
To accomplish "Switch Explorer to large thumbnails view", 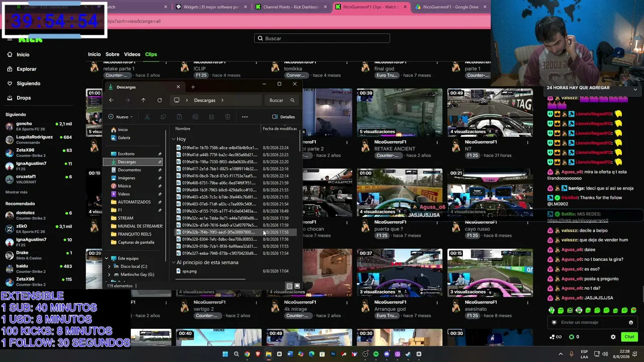I will 297,286.
